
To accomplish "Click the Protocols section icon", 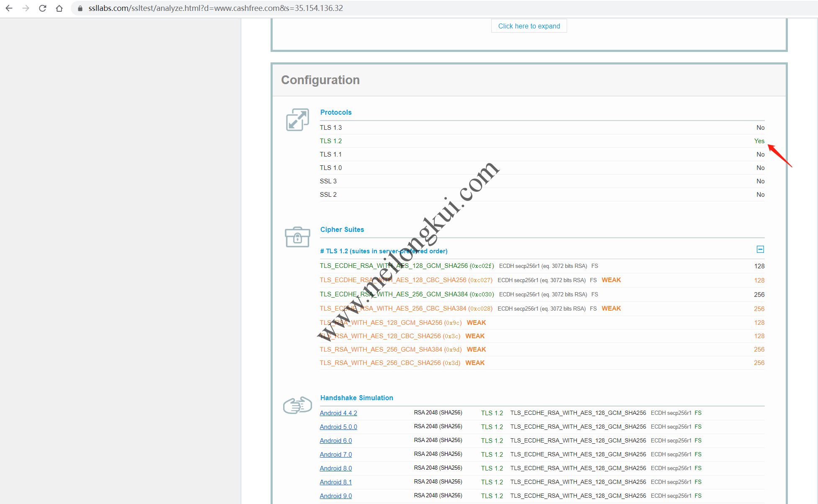I will (297, 120).
